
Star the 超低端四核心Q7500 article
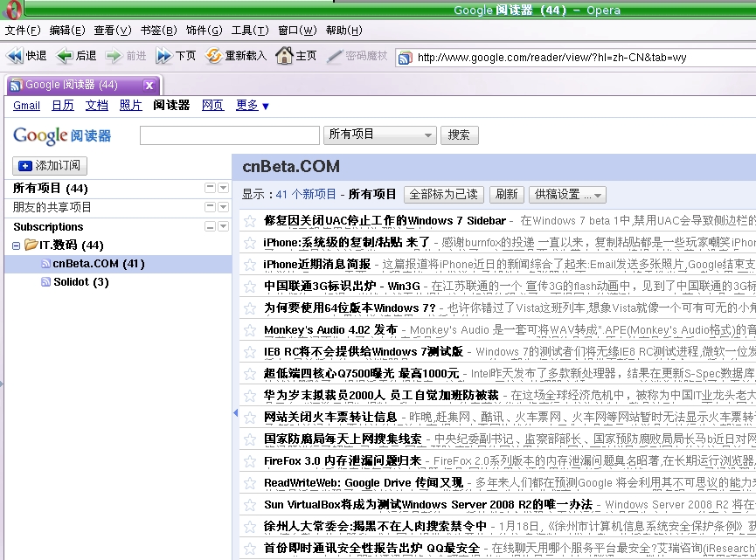tap(250, 374)
